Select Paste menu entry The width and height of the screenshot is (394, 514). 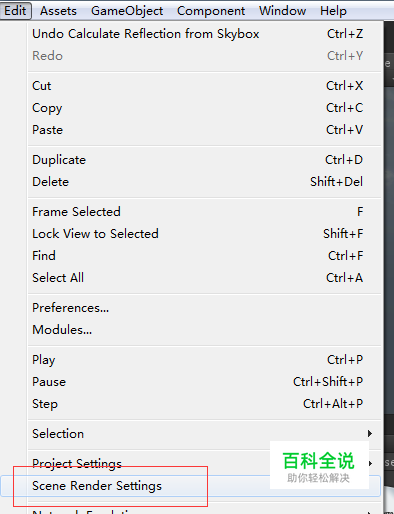pos(205,130)
